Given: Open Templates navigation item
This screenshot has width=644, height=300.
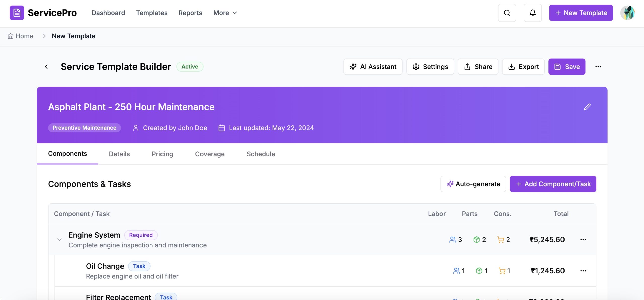Looking at the screenshot, I should 152,13.
